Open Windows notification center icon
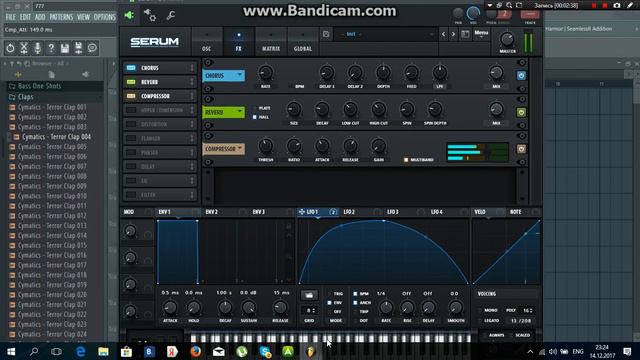Screen dimensions: 640x360 (x=627, y=351)
